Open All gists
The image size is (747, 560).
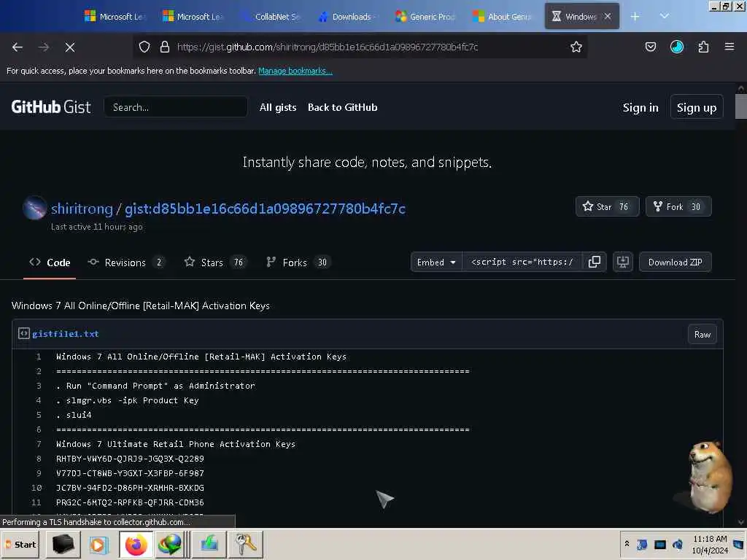[278, 107]
